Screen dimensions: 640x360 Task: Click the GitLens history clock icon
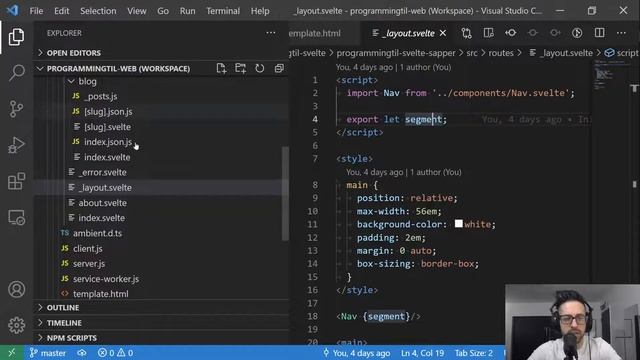[577, 33]
